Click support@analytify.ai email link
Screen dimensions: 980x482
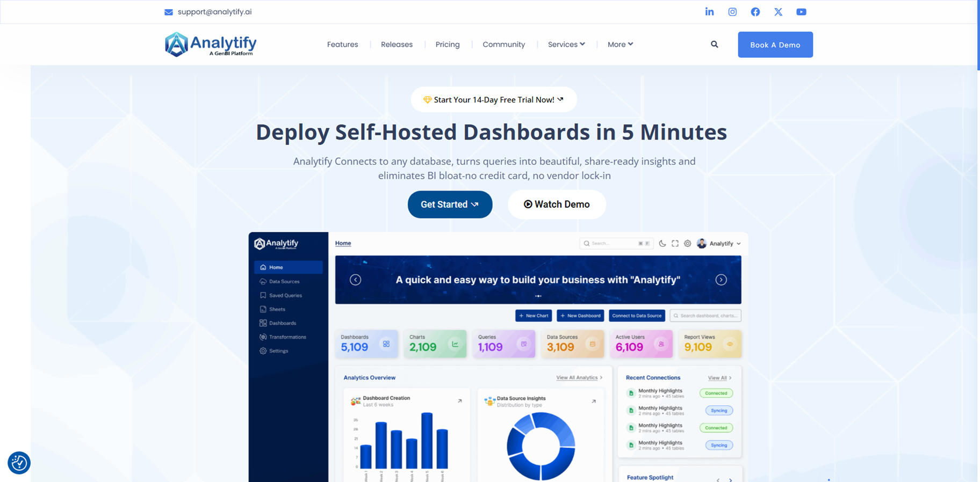pyautogui.click(x=214, y=12)
